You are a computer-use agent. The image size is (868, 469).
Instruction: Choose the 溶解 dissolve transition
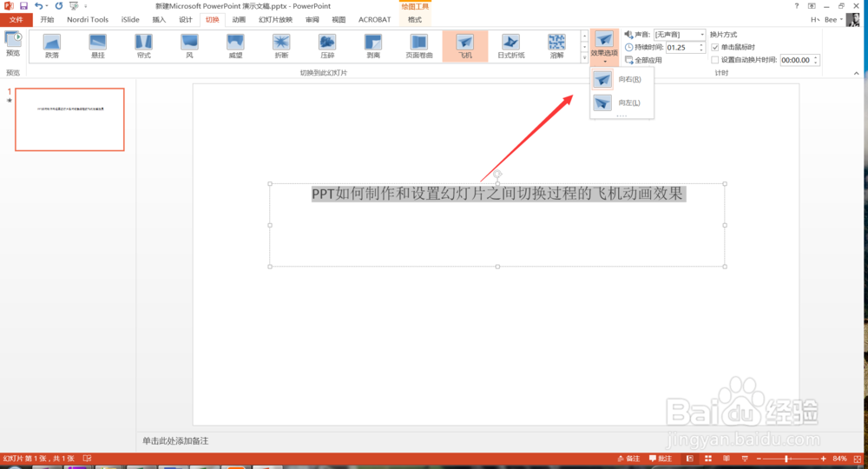(x=557, y=46)
